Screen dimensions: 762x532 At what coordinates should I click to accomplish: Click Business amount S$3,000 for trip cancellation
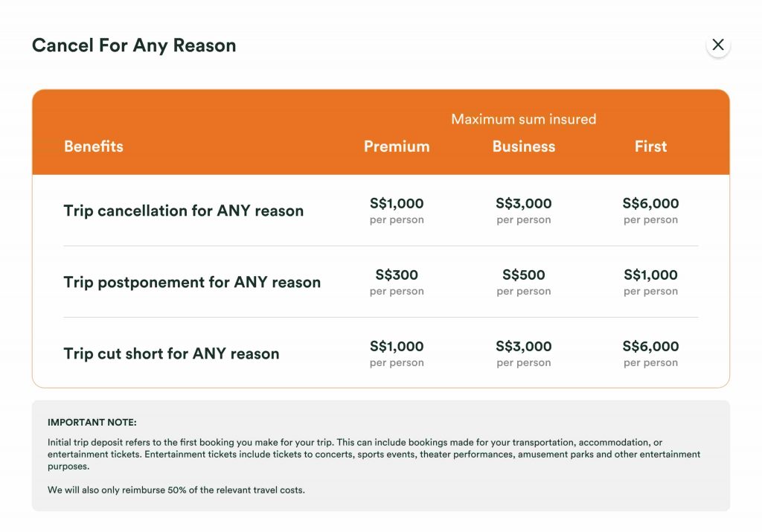524,203
